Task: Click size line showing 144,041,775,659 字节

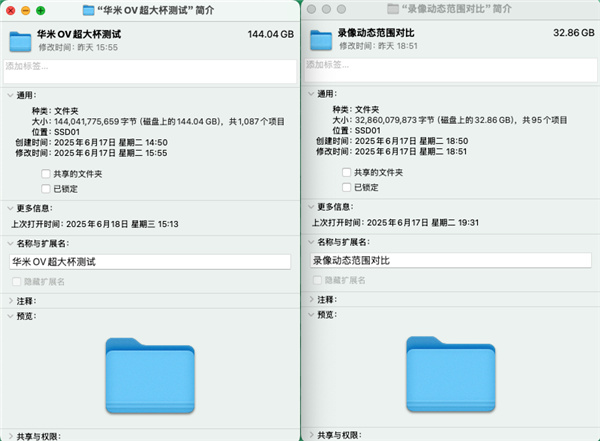Action: [x=158, y=122]
